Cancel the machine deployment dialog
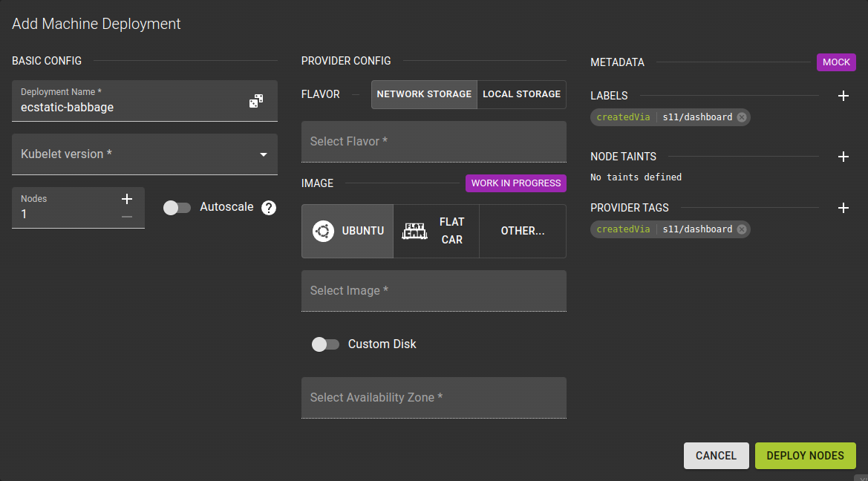This screenshot has width=868, height=481. [715, 455]
